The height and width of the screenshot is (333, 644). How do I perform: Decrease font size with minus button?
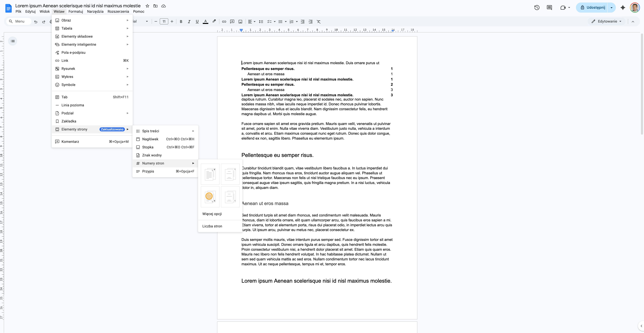pyautogui.click(x=156, y=22)
